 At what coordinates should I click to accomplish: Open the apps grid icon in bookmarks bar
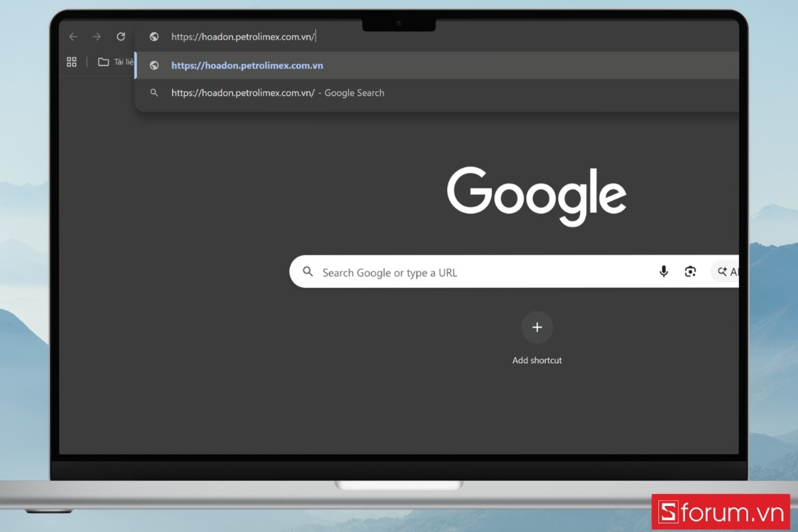[72, 62]
